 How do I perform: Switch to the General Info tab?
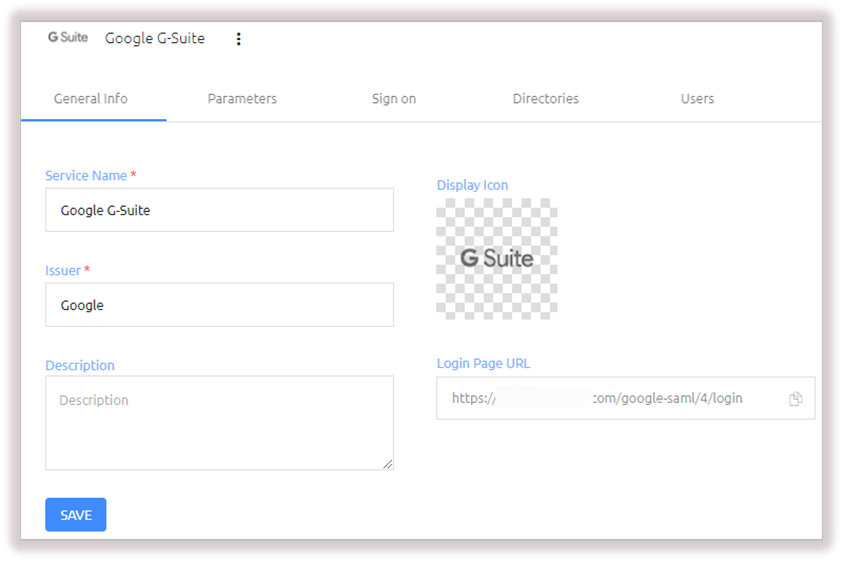(90, 99)
